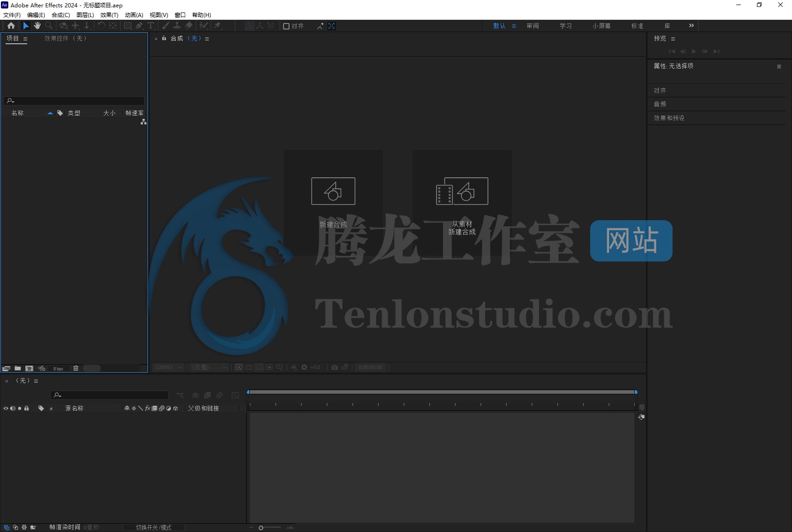Switch to the 小屏幕 workspace
792x532 pixels.
coord(602,26)
